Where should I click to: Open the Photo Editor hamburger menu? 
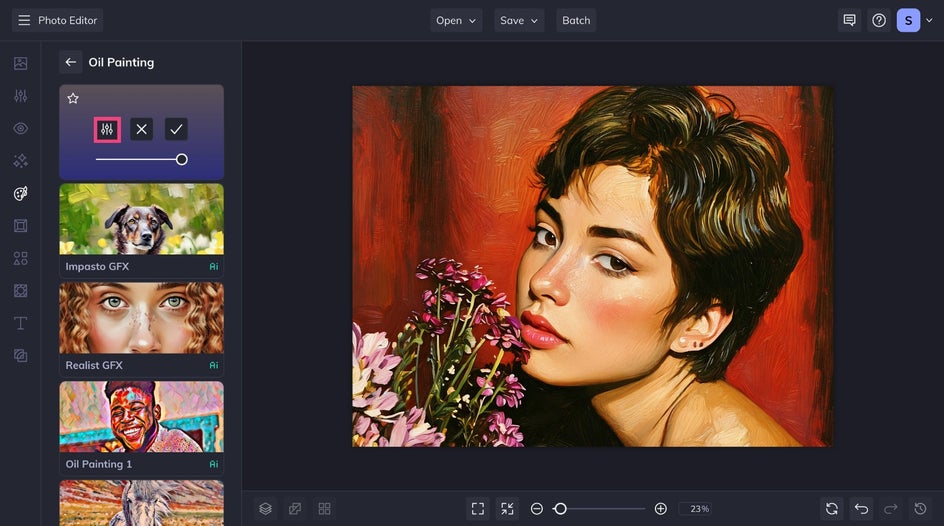[x=24, y=20]
